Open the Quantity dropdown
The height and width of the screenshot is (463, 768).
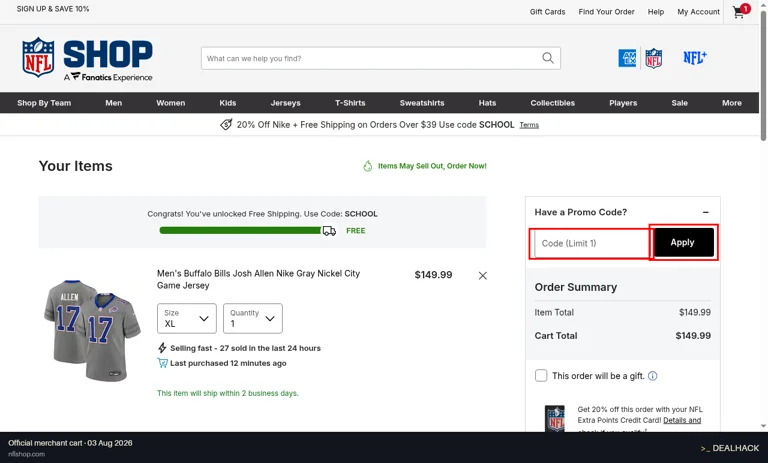253,318
